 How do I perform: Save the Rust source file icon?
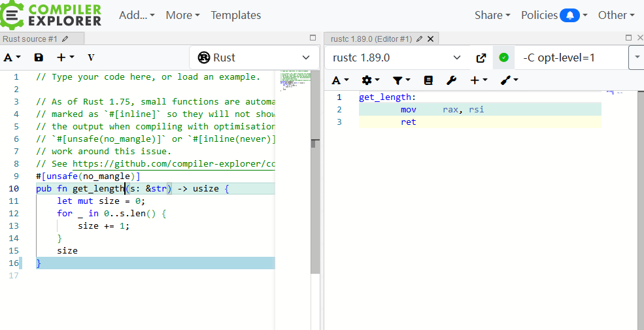pyautogui.click(x=39, y=58)
